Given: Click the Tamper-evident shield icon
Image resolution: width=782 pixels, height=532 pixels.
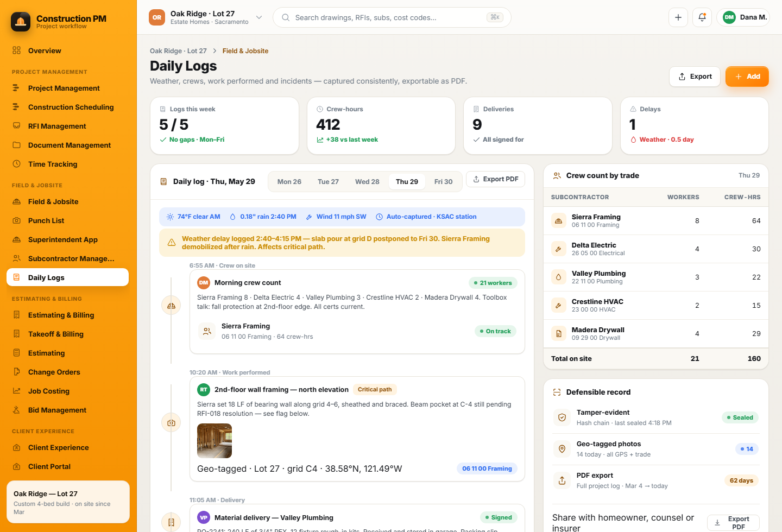Looking at the screenshot, I should click(x=562, y=417).
